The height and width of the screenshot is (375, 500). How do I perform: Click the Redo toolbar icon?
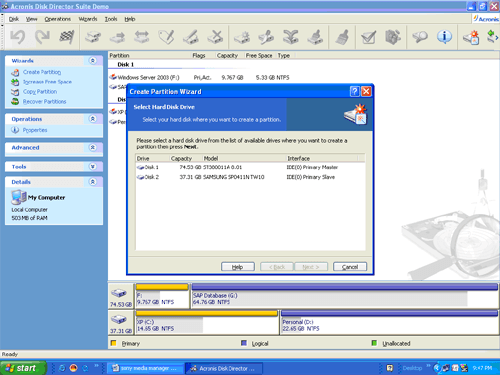coord(42,37)
